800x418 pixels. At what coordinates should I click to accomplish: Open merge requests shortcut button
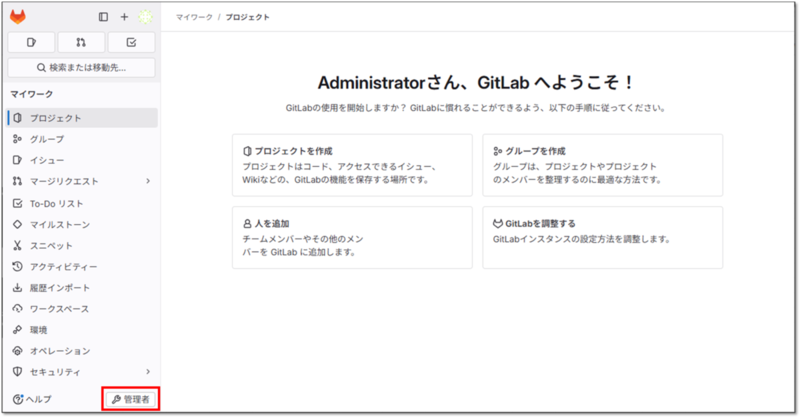click(x=81, y=42)
